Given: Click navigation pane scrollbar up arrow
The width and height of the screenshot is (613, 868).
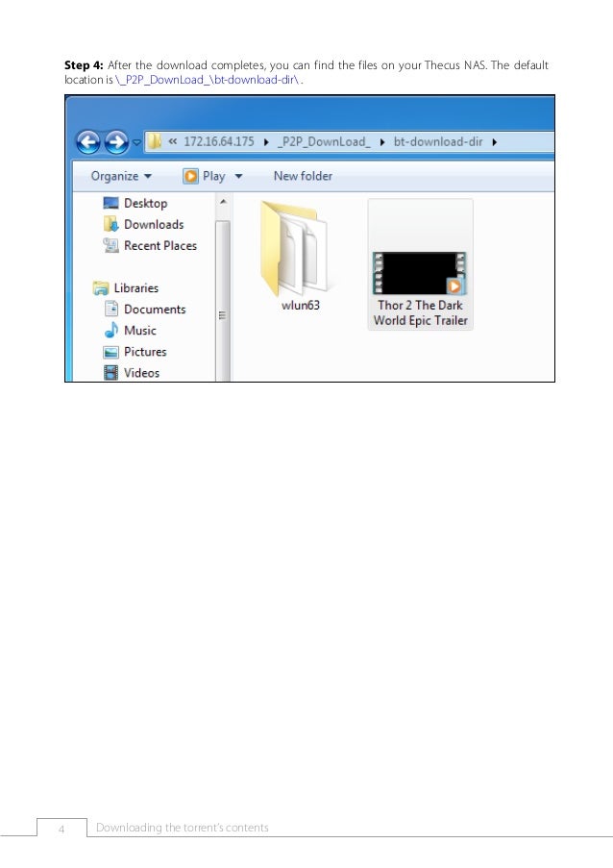Looking at the screenshot, I should [x=223, y=202].
